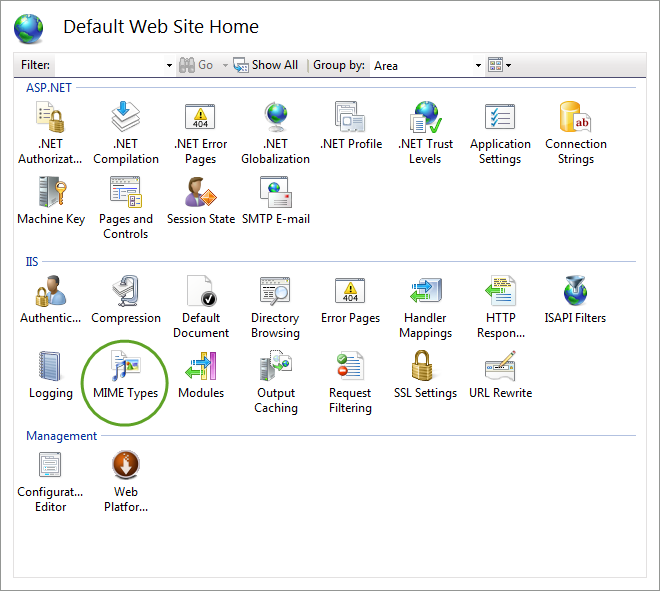
Task: Open the Group by Area combo box
Action: click(427, 65)
